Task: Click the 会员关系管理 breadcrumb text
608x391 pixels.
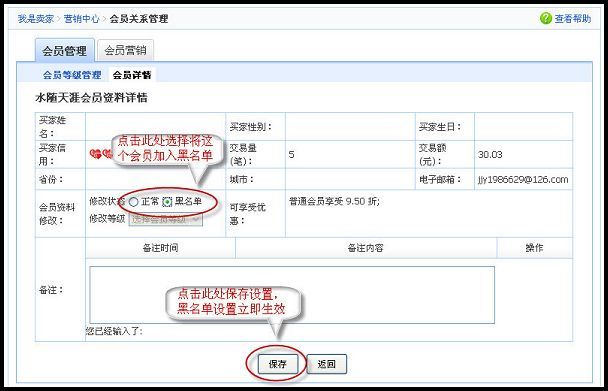Action: tap(139, 19)
